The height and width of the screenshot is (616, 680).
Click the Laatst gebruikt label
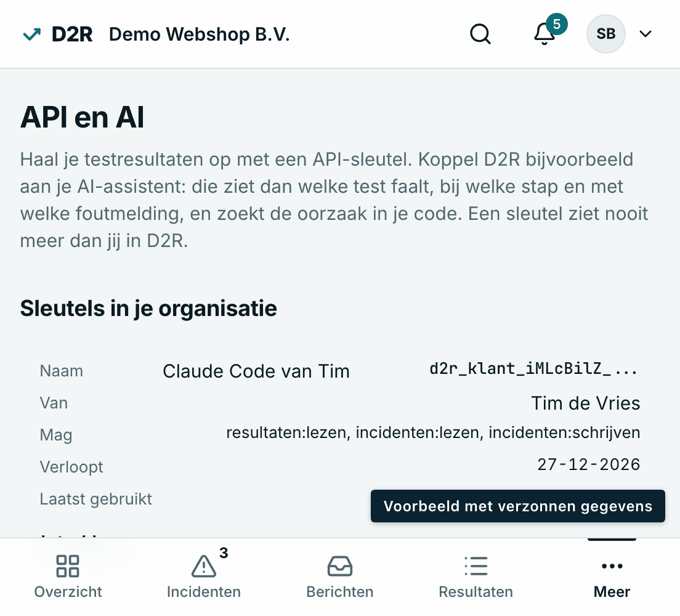96,499
